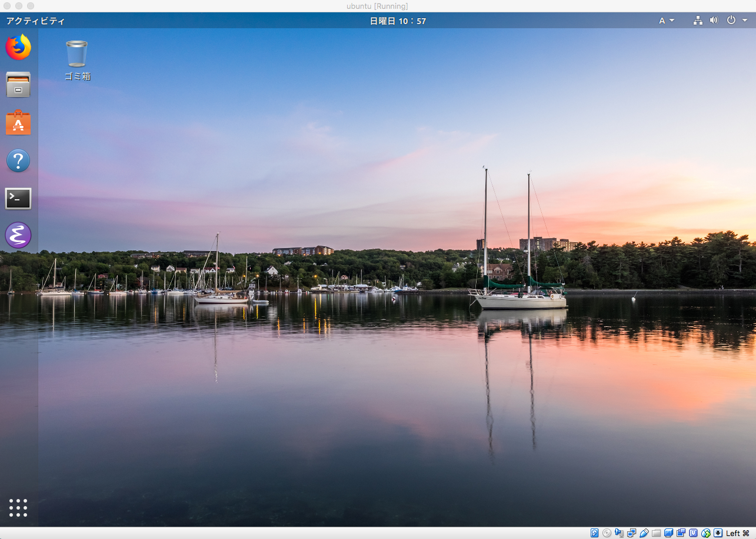Screen dimensions: 756x539
Task: Open the アクティビティ overview
Action: tap(36, 21)
